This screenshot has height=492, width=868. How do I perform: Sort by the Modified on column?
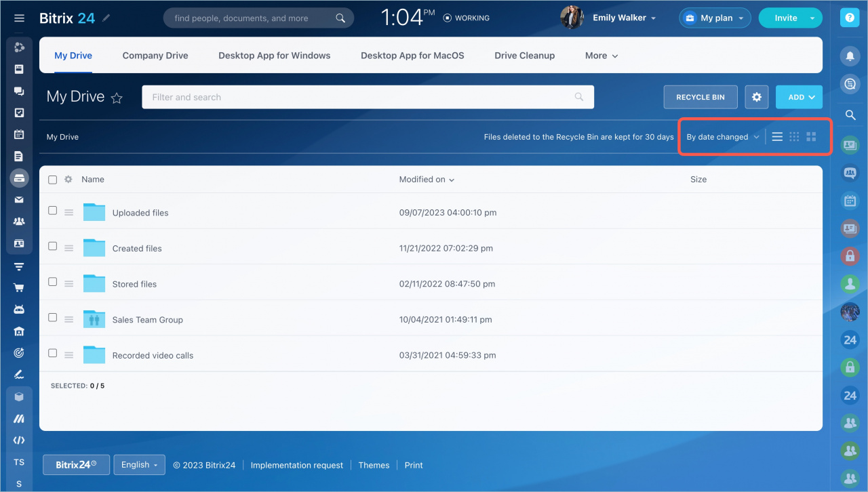pos(427,180)
